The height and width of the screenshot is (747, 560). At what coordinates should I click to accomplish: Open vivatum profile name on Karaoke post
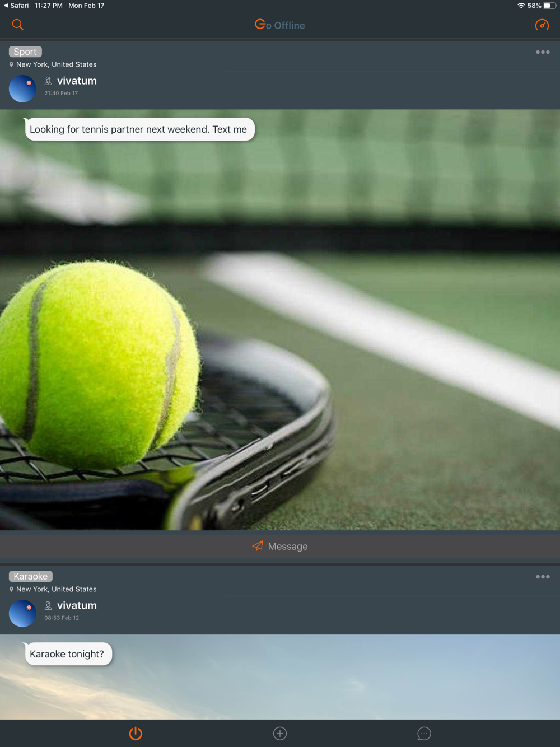point(77,605)
